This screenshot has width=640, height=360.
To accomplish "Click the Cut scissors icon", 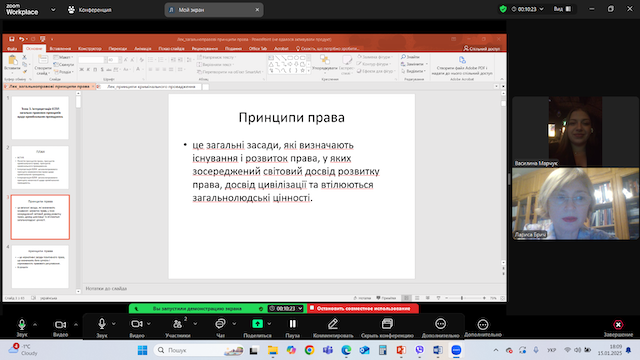I will coord(24,57).
